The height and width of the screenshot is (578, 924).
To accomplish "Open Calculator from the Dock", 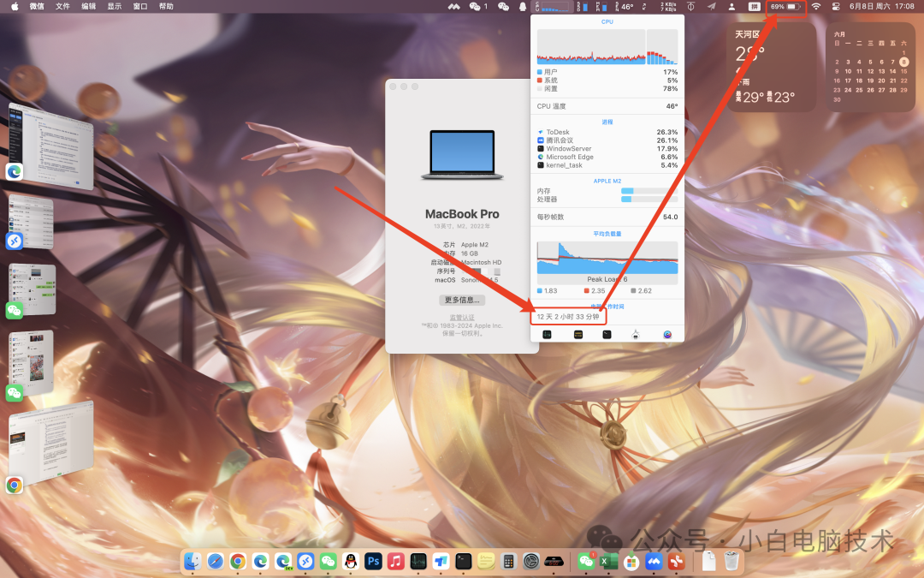I will [508, 561].
